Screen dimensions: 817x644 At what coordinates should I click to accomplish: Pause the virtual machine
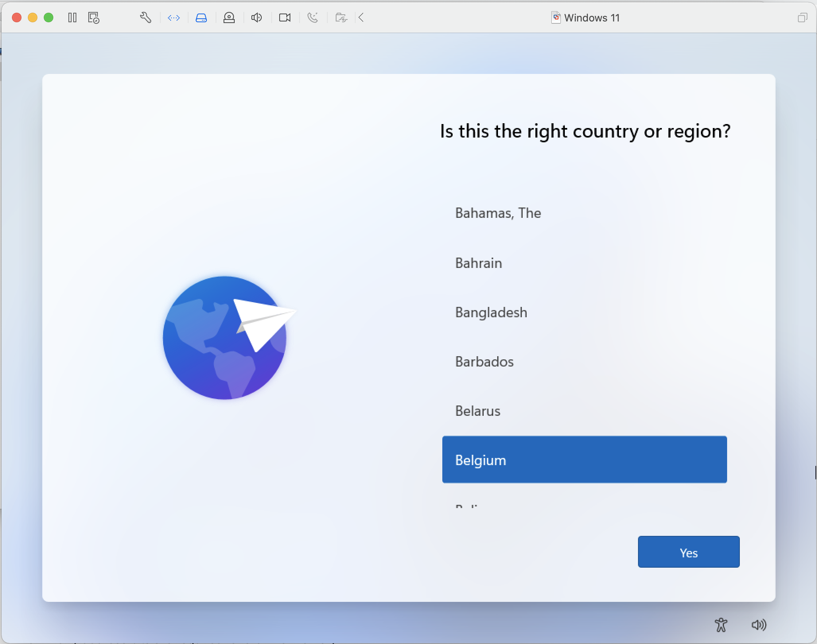(x=72, y=17)
